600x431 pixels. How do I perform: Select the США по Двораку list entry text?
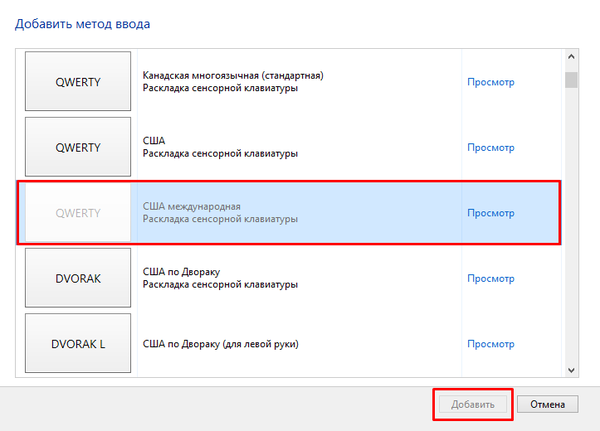point(220,278)
